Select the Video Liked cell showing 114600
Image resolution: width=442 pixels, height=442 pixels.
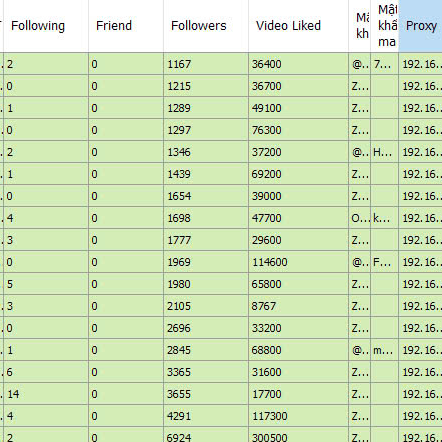(298, 262)
